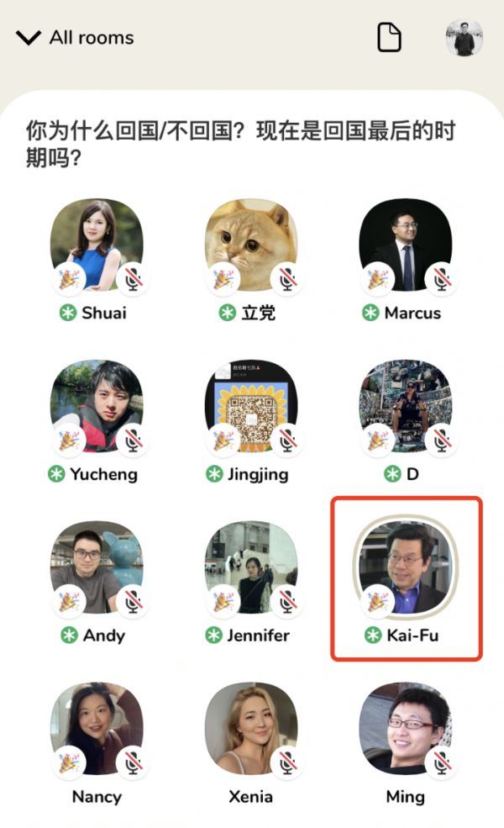Tap muted mic badge on Jingjing's avatar

pyautogui.click(x=287, y=440)
